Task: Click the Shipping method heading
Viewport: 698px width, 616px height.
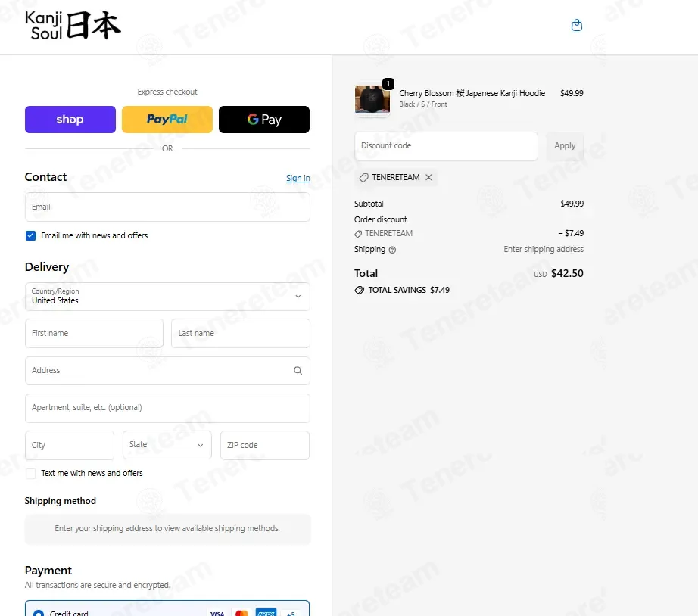Action: (60, 501)
